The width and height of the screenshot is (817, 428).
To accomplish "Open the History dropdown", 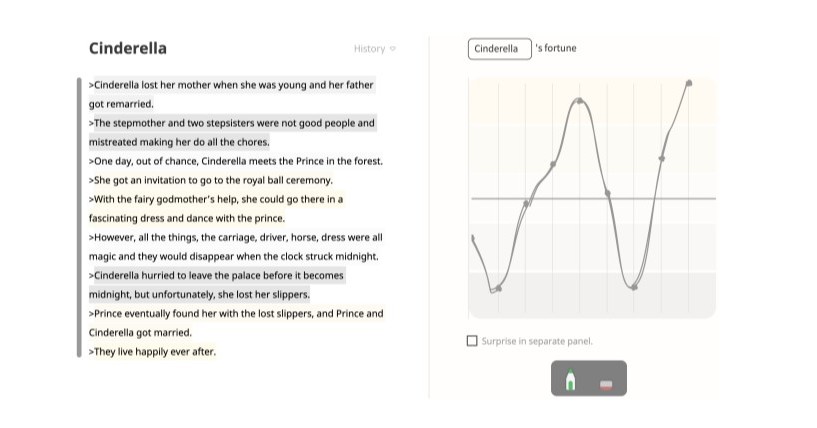I will (375, 49).
